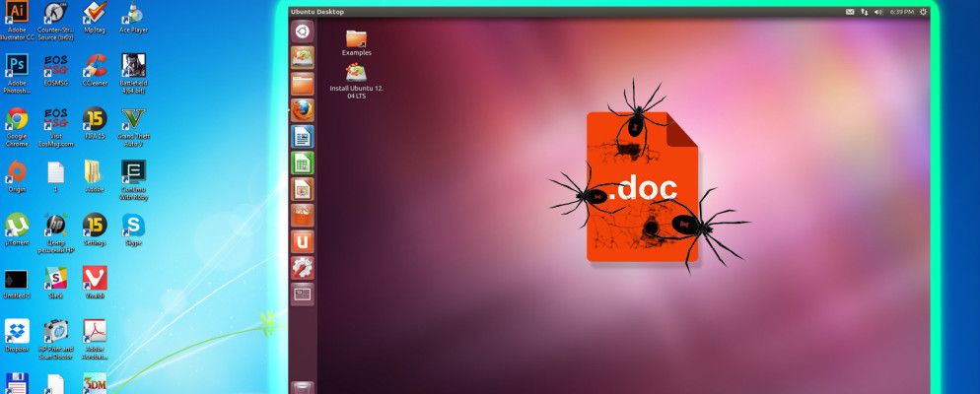Open sound volume indicator in panel
Image resolution: width=980 pixels, height=394 pixels.
coord(878,12)
